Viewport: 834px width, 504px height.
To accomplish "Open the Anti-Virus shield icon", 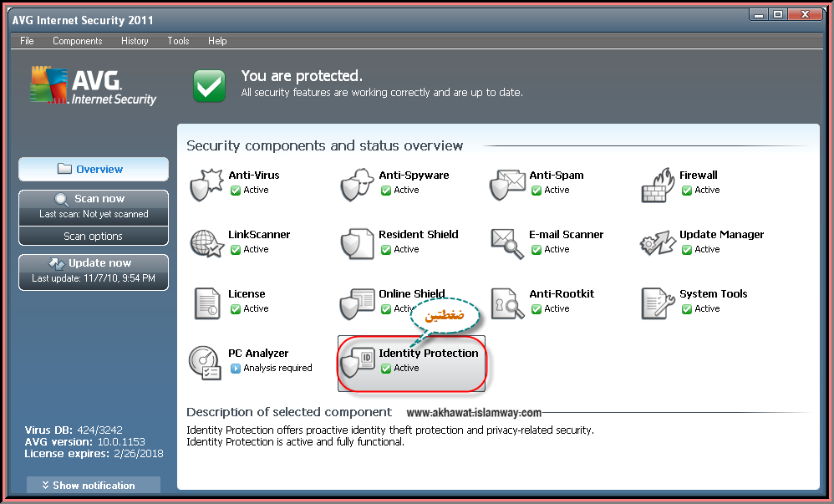I will [206, 184].
